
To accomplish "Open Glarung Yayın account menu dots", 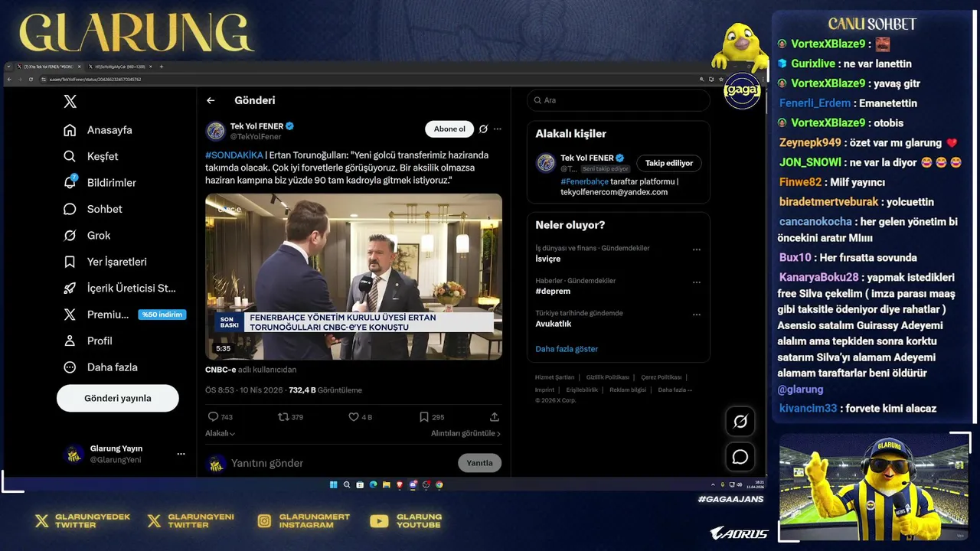I will click(181, 454).
